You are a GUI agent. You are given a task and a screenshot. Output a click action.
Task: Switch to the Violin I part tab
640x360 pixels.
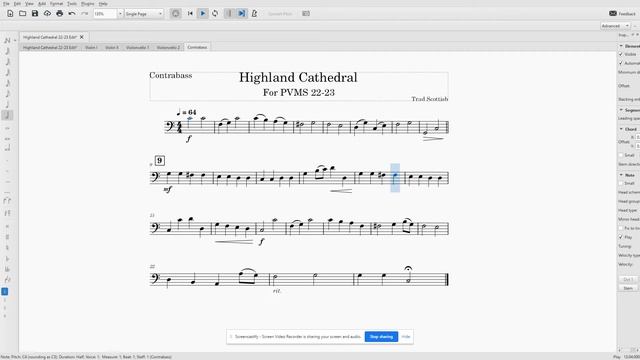(91, 47)
